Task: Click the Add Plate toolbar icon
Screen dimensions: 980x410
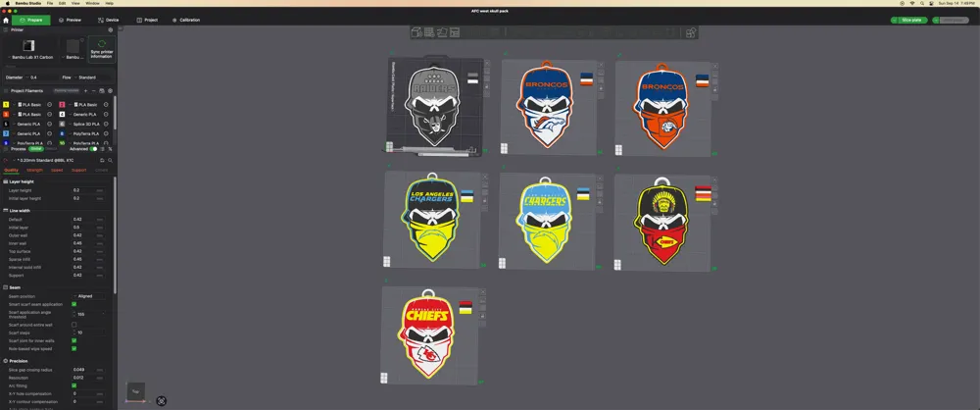Action: (x=429, y=32)
